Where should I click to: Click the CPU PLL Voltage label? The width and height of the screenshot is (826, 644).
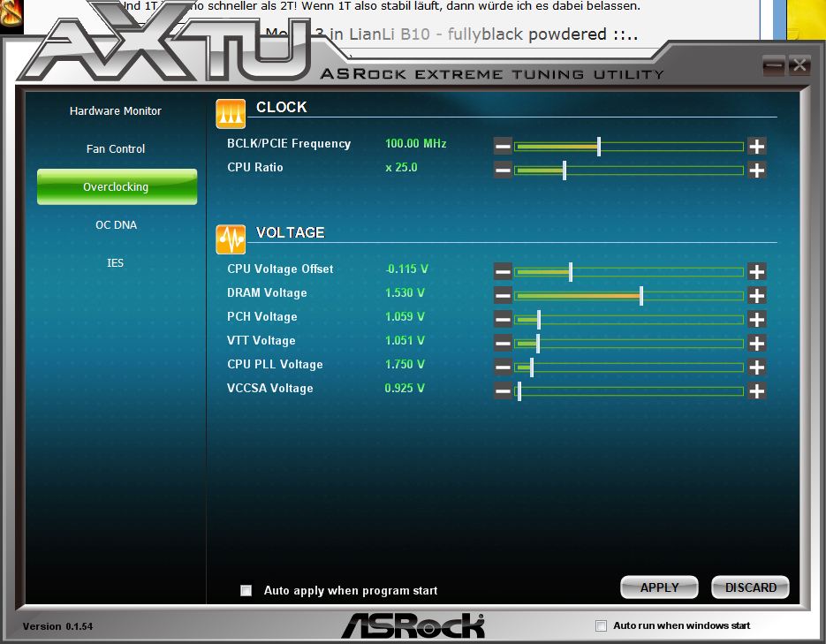(275, 364)
